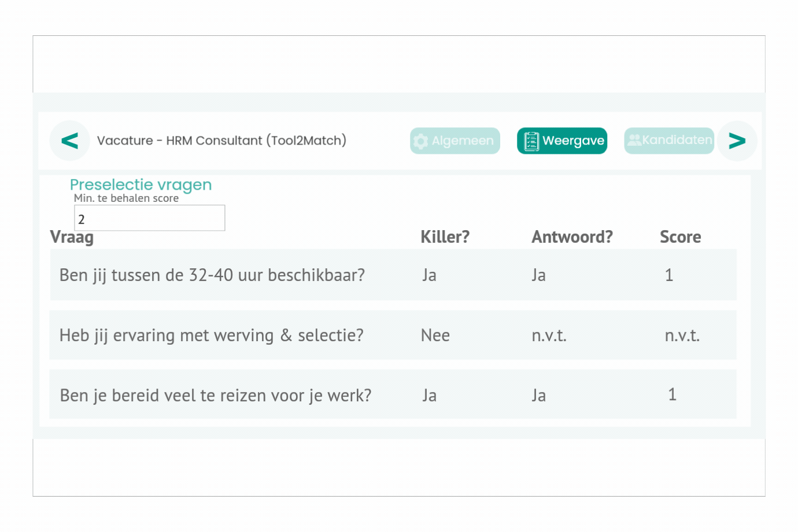Screen dimensions: 798x532
Task: Click the gear icon on Algemeen
Action: [421, 141]
